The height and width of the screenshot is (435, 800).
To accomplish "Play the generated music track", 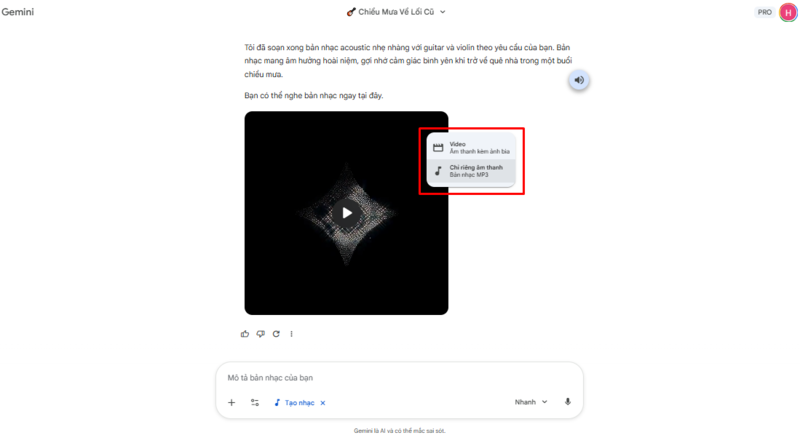I will (346, 213).
